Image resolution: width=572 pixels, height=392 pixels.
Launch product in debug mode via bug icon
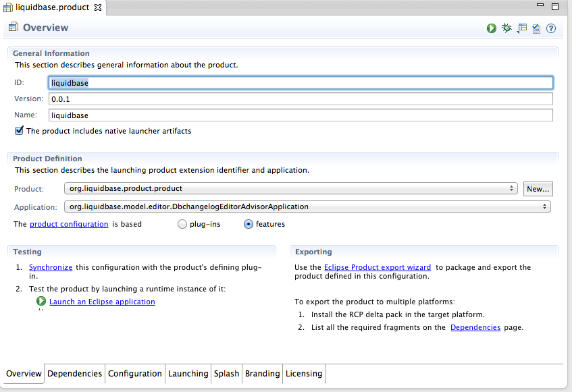(506, 28)
